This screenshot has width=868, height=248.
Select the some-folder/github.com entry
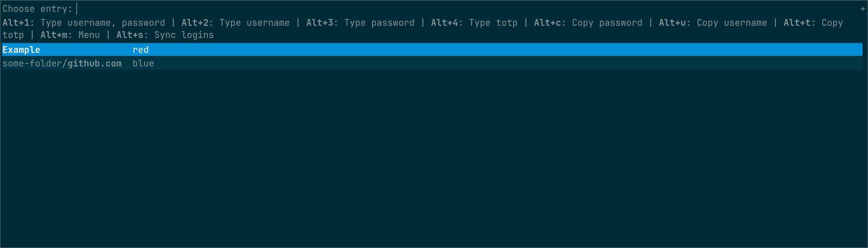pyautogui.click(x=62, y=63)
